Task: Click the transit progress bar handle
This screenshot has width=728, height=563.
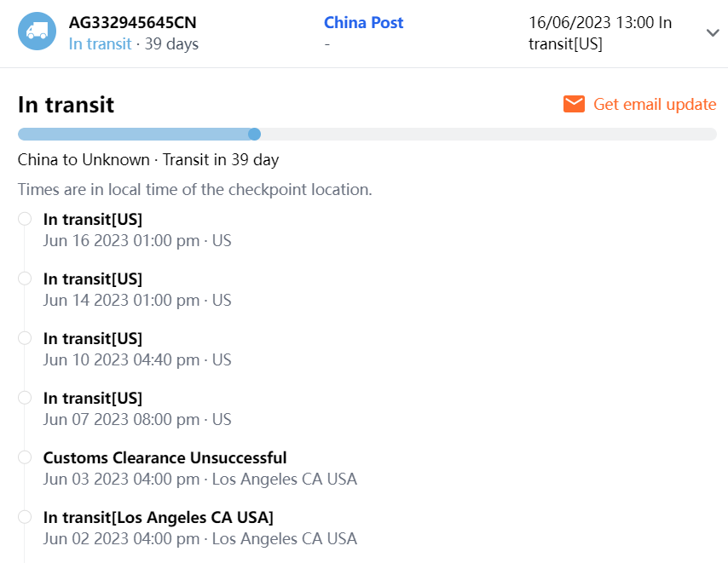Action: pos(254,134)
